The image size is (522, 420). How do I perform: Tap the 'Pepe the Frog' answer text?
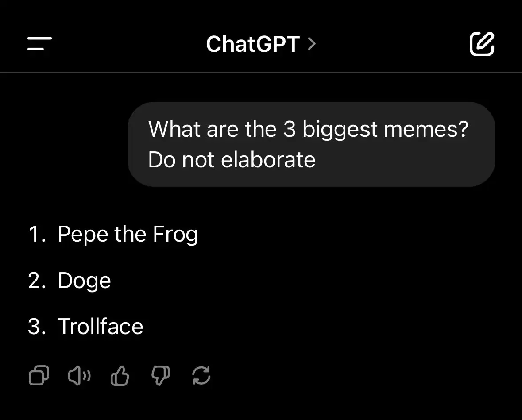[x=128, y=234]
